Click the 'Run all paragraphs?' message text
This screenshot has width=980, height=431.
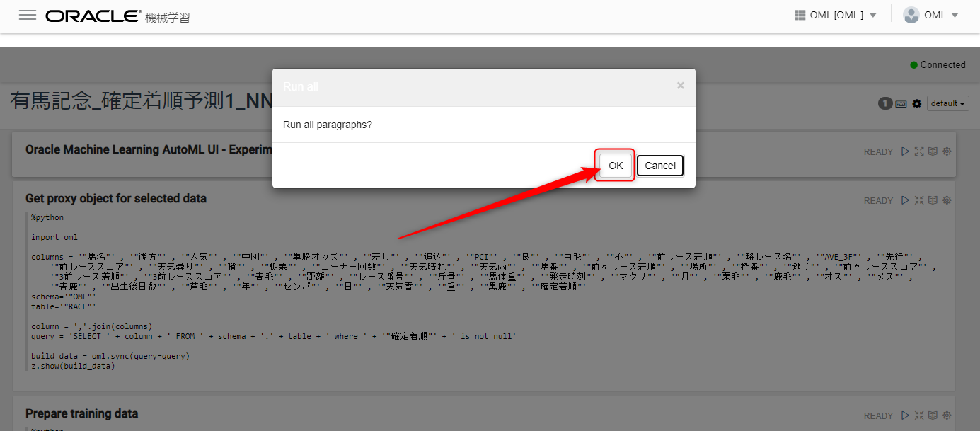(328, 125)
